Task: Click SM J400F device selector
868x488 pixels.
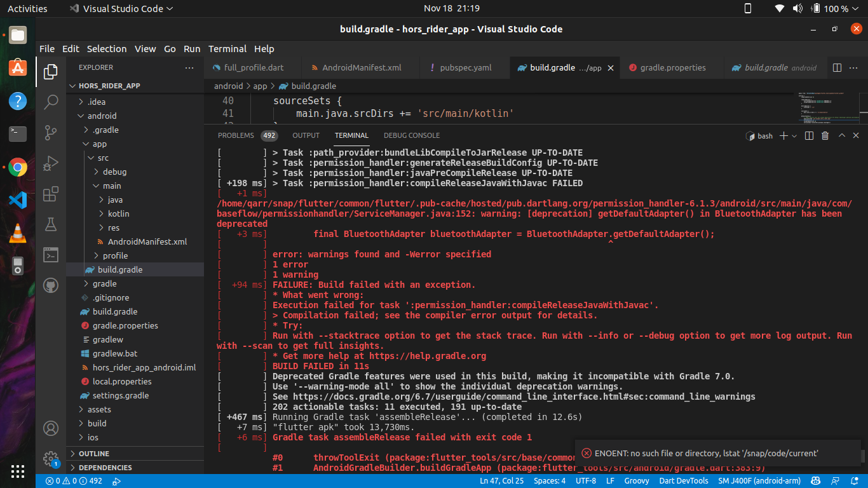Action: (x=758, y=481)
